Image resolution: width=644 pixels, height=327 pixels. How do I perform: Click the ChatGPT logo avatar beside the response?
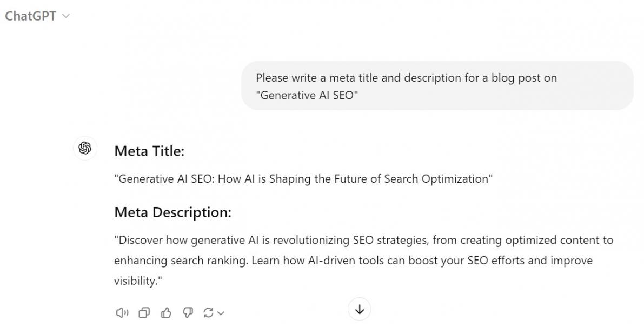pyautogui.click(x=85, y=148)
